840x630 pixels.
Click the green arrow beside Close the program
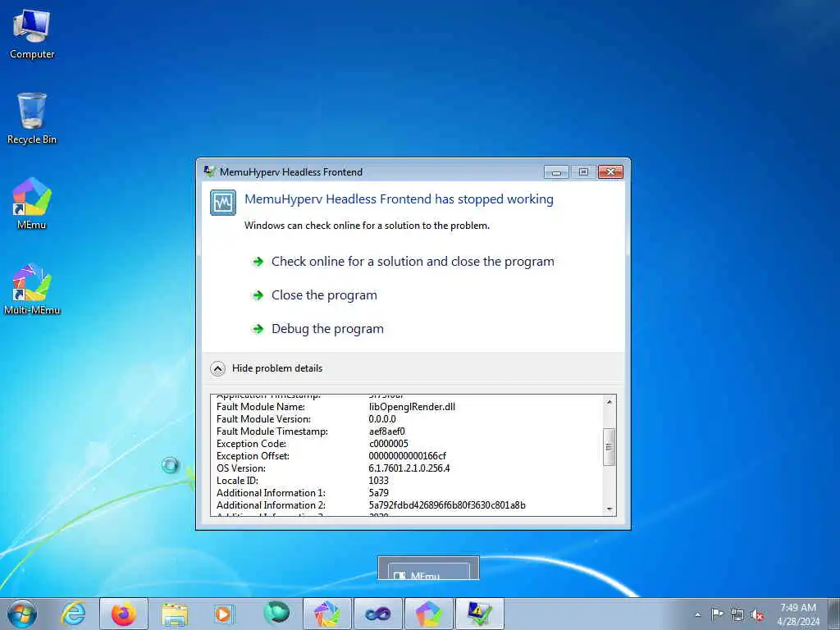(258, 295)
